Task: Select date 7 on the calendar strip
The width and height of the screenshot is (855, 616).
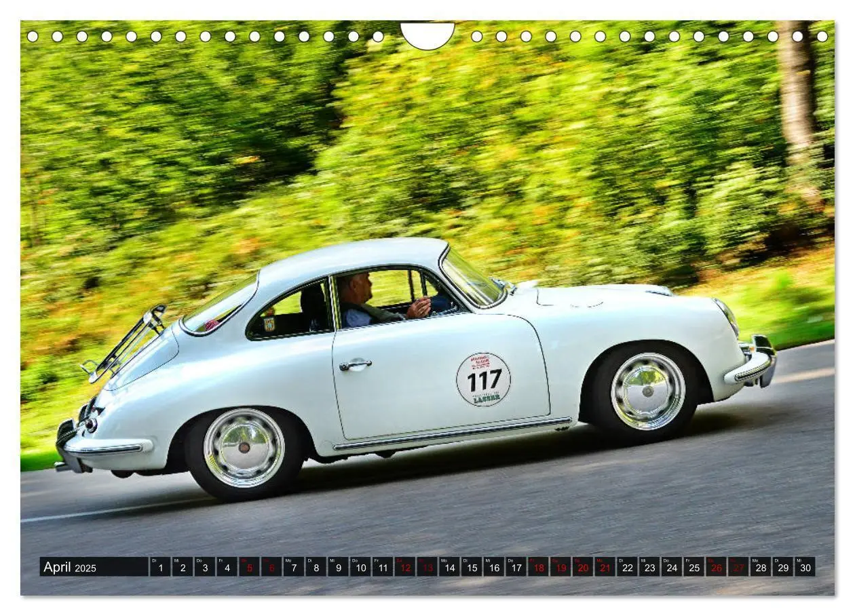Action: (293, 567)
